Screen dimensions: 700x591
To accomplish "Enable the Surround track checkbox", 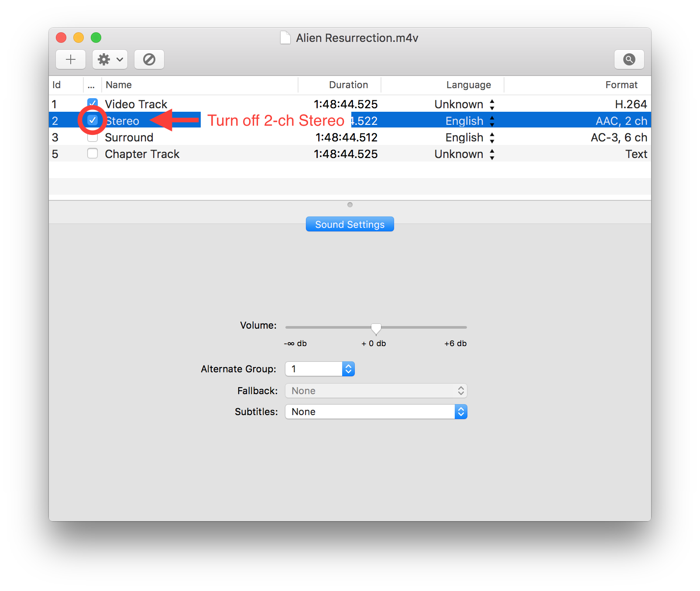I will [93, 137].
